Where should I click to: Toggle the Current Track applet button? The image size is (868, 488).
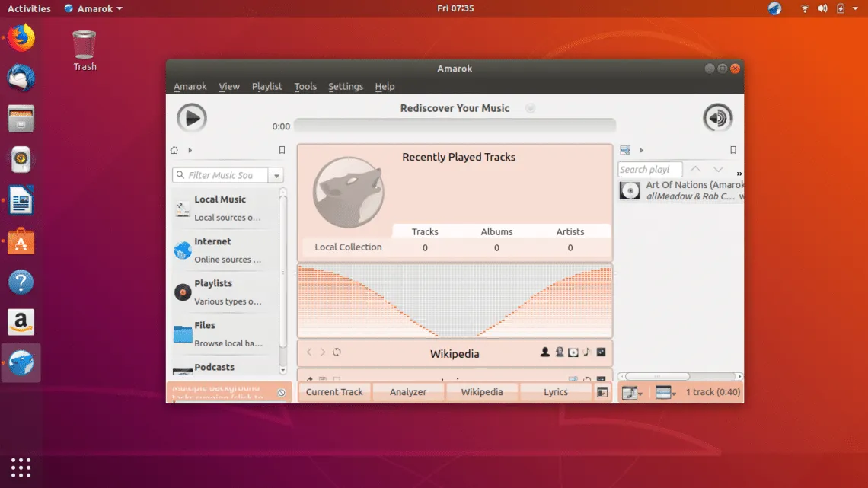(x=334, y=392)
